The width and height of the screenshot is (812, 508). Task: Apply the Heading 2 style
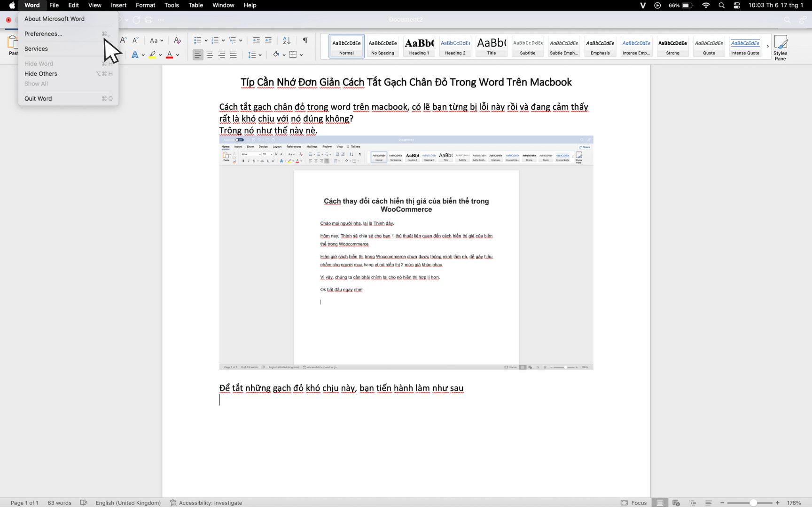click(x=455, y=46)
